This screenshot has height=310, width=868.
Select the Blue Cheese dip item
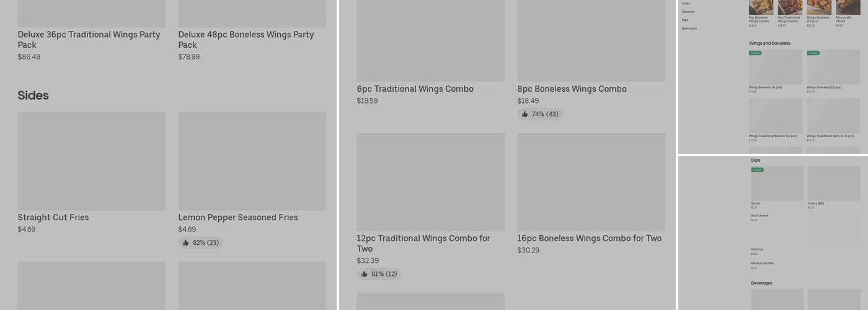coord(759,216)
